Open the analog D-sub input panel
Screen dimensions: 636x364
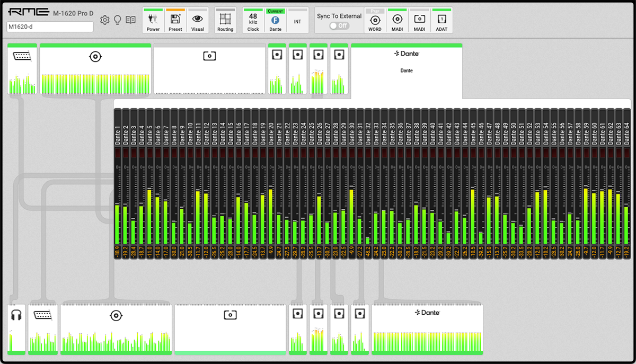coord(22,69)
